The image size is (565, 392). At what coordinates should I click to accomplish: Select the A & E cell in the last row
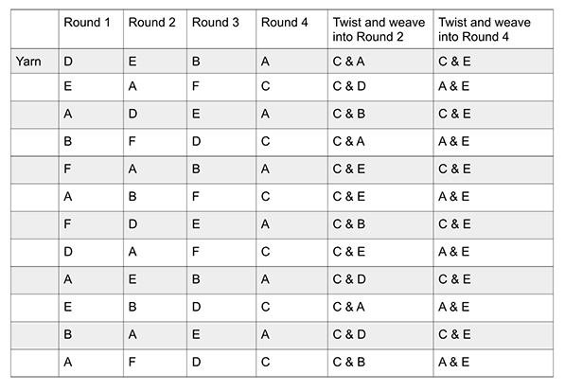(x=493, y=364)
